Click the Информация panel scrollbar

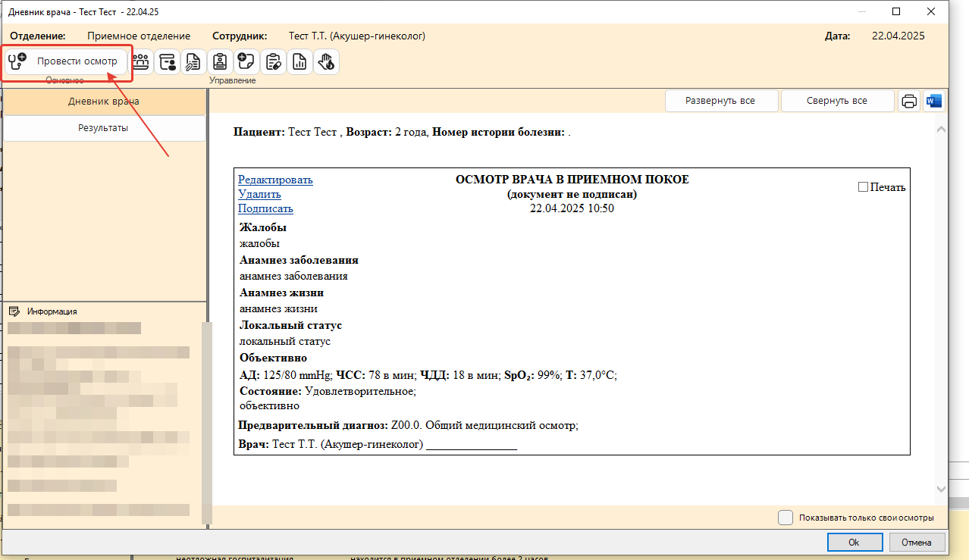206,423
